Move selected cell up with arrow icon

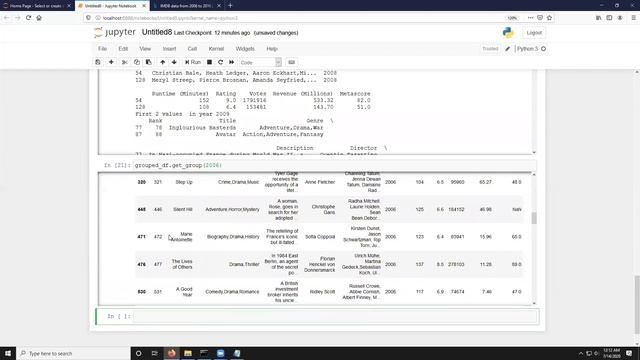coord(162,62)
